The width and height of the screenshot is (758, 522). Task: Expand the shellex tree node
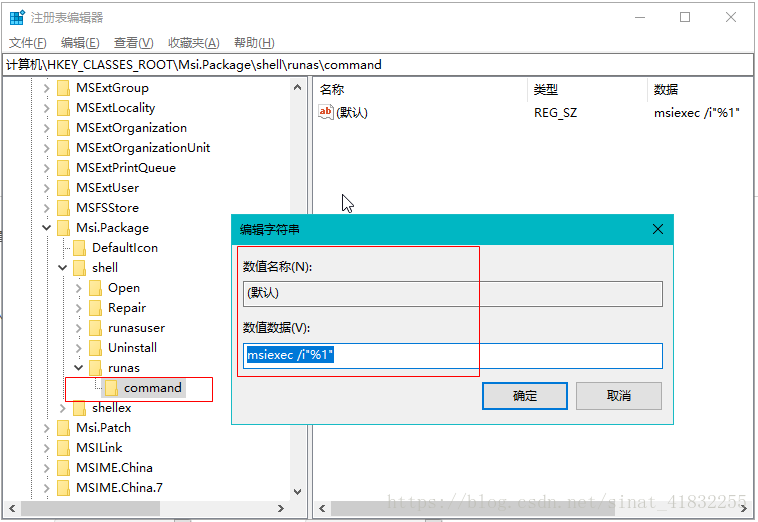62,408
